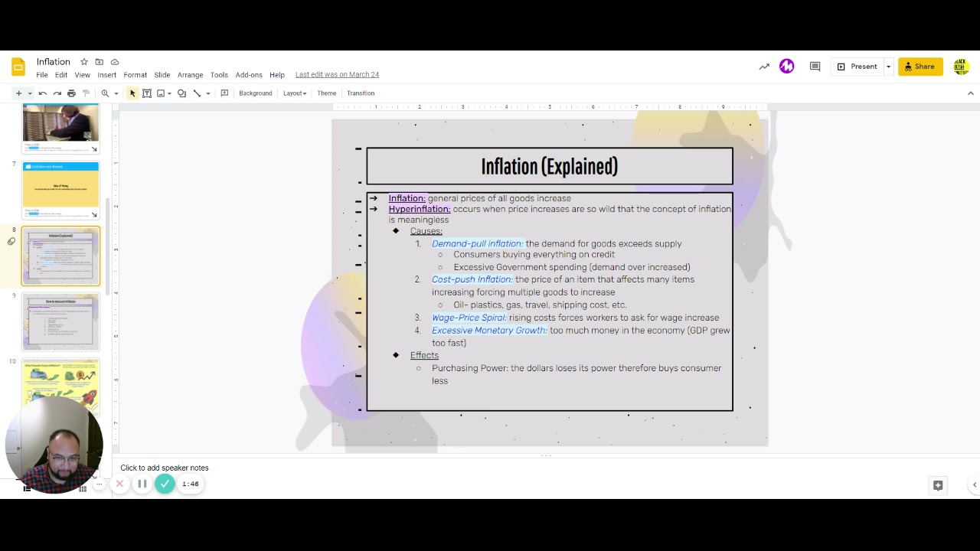Open the line type dropdown arrow
This screenshot has width=980, height=551.
pos(208,93)
